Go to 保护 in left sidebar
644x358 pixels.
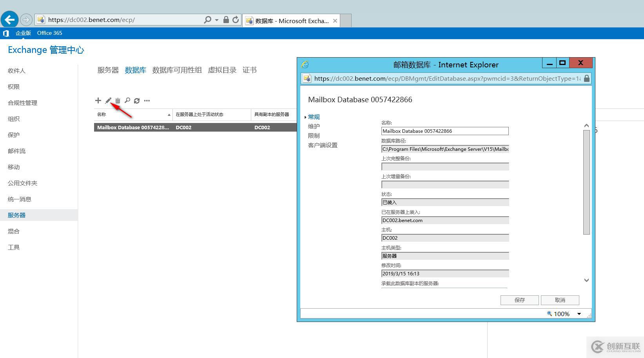[14, 135]
